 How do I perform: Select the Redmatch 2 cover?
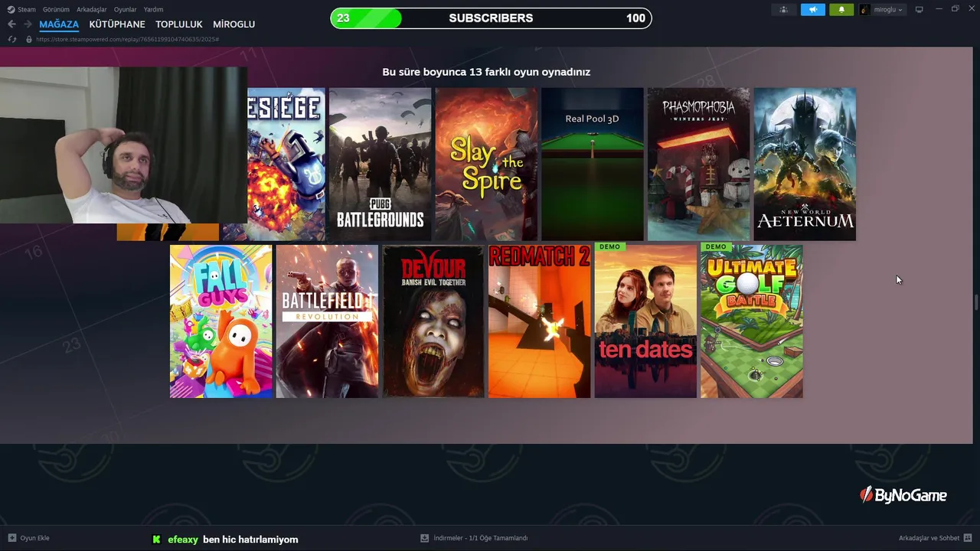click(x=539, y=321)
